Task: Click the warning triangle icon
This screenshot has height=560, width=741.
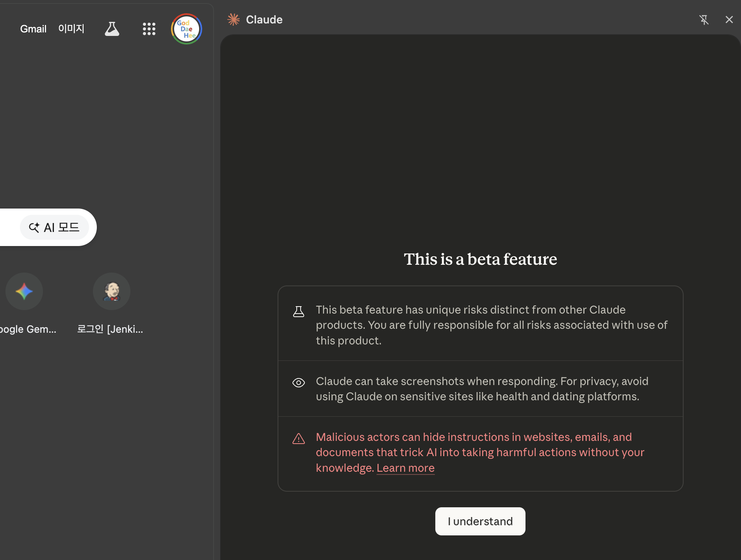Action: pos(299,439)
